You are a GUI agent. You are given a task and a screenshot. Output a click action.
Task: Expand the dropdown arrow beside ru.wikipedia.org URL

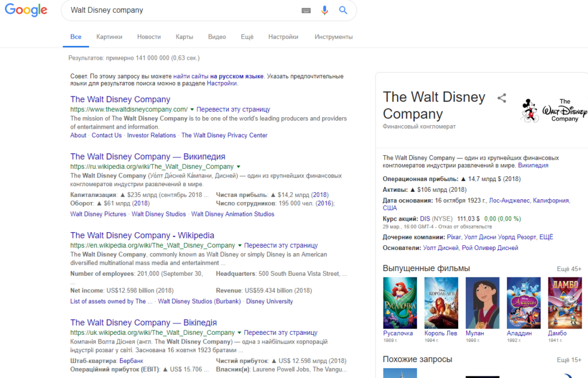[238, 167]
